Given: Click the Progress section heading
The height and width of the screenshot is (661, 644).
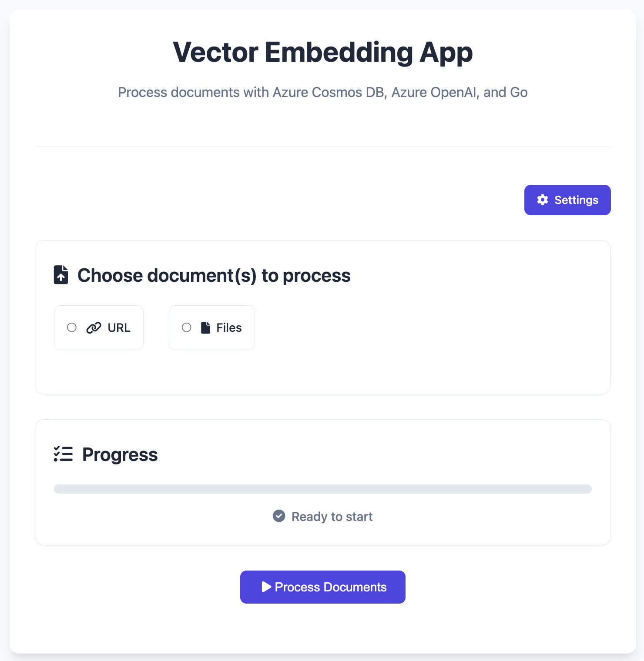Looking at the screenshot, I should pyautogui.click(x=120, y=455).
